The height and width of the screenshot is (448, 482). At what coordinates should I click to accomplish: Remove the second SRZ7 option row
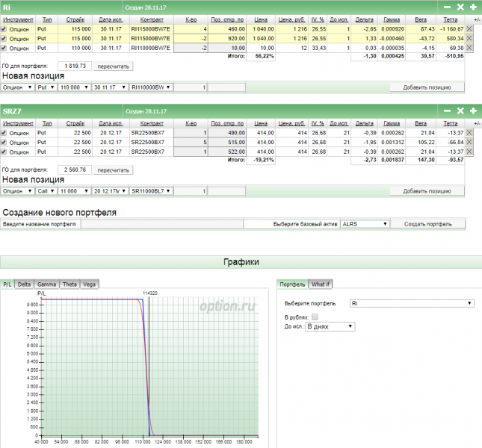coord(469,142)
